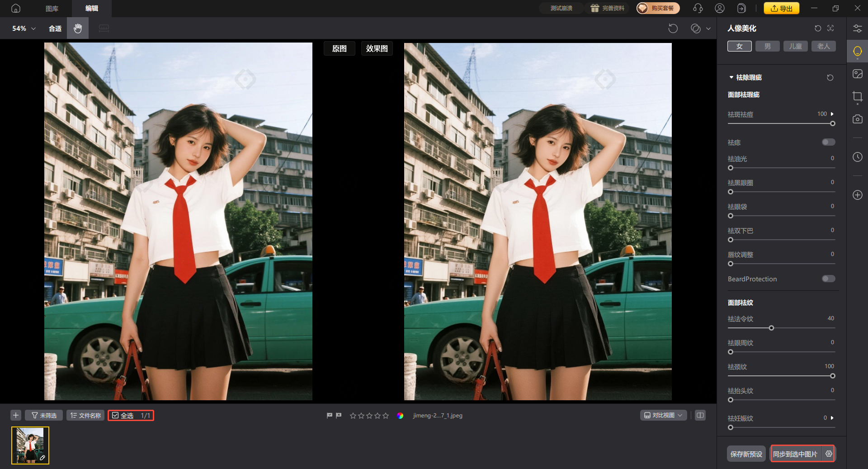The height and width of the screenshot is (469, 868).
Task: Click the 祛法令纹 slider handle
Action: [771, 328]
